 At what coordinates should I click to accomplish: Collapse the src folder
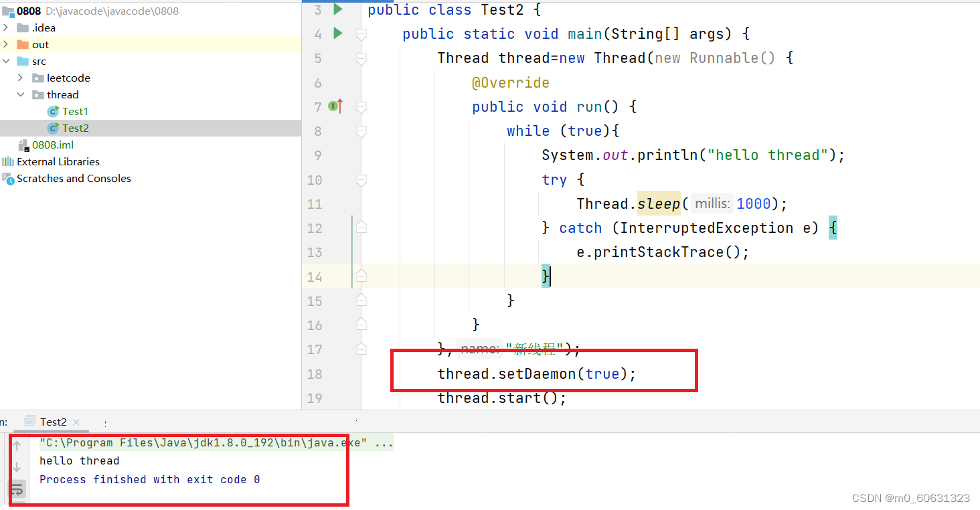point(6,61)
